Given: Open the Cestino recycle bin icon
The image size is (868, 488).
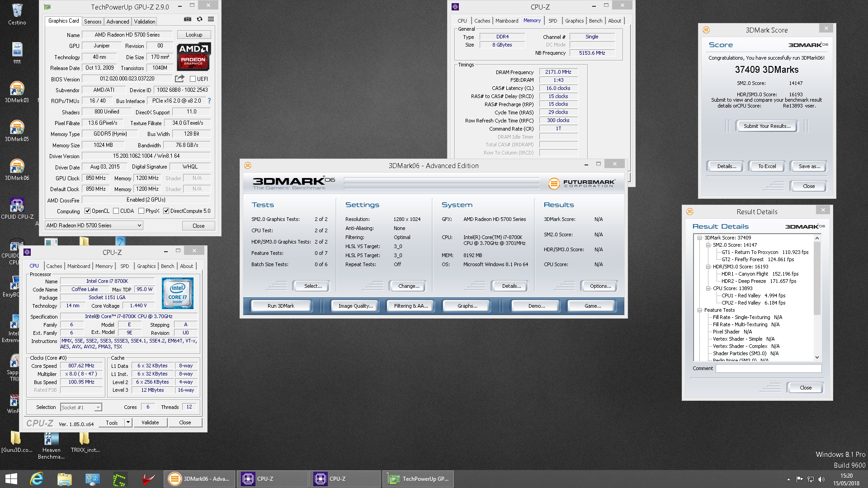Looking at the screenshot, I should pos(17,14).
